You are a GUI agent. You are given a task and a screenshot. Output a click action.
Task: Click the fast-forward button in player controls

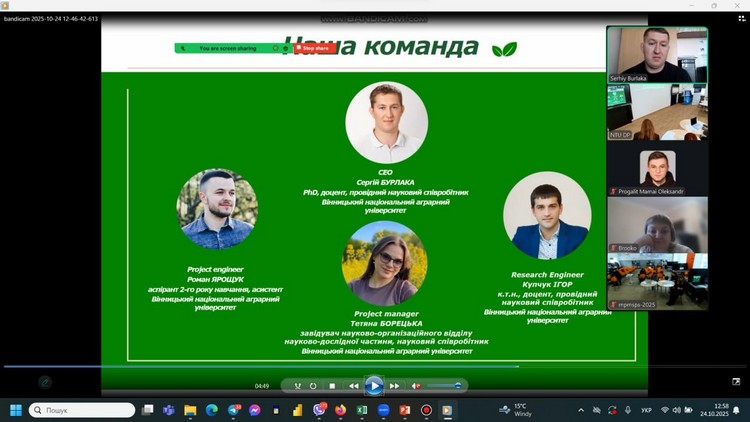tap(394, 386)
